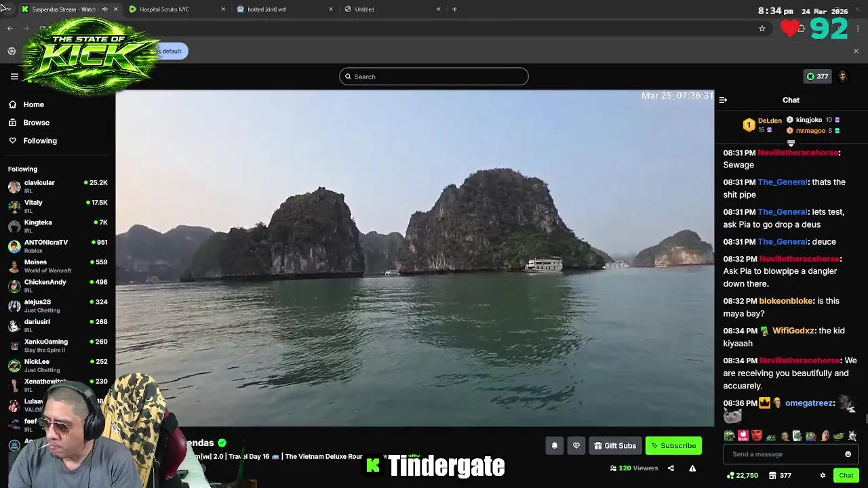This screenshot has width=868, height=488.
Task: Open chat settings gear icon
Action: (823, 476)
